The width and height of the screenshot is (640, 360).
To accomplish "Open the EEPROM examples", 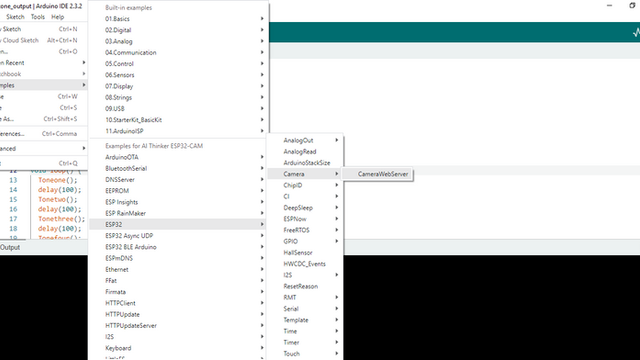I will [x=178, y=191].
